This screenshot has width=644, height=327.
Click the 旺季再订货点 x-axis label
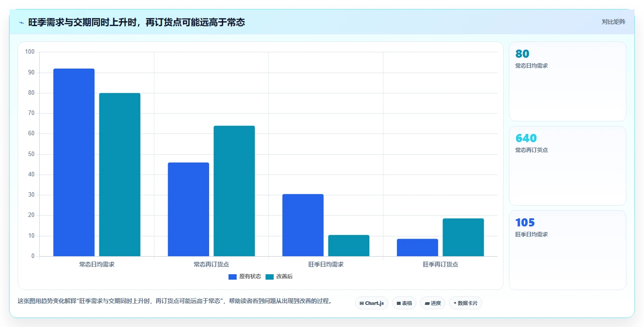[x=440, y=264]
